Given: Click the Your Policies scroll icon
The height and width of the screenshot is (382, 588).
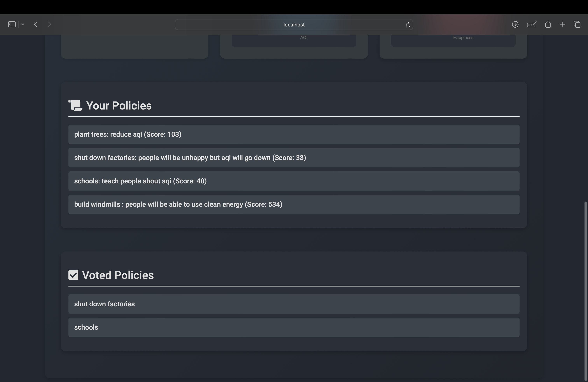Looking at the screenshot, I should pos(75,105).
